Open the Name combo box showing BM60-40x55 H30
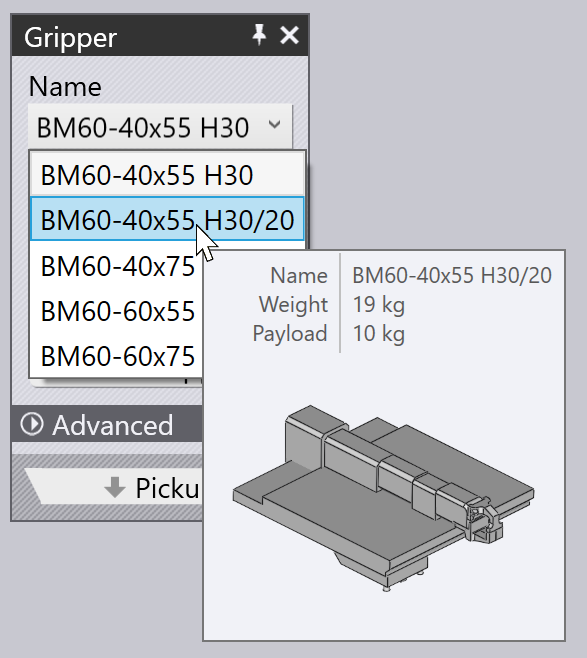587x658 pixels. 160,127
